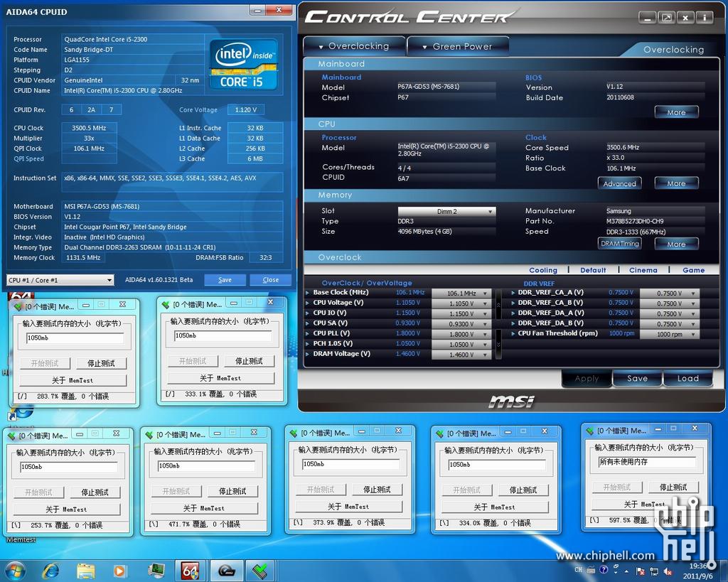Expand the Base Clock (MHz) row arrow
Viewport: 728px width, 582px height.
click(307, 293)
